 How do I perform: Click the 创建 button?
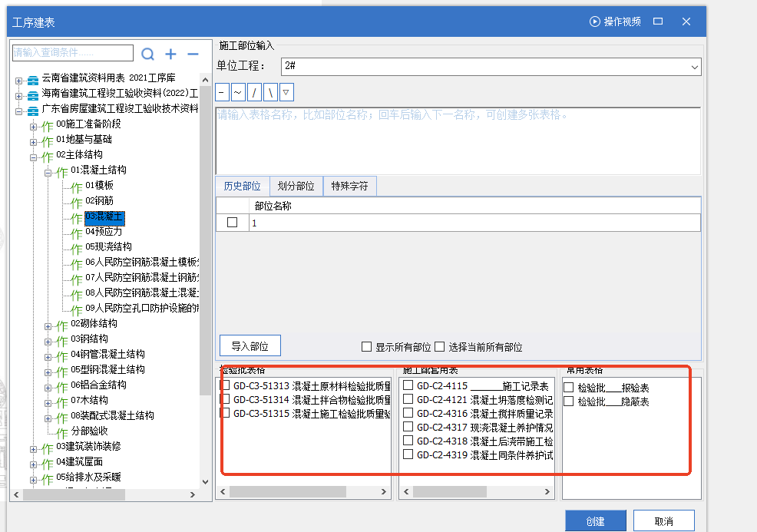click(595, 521)
